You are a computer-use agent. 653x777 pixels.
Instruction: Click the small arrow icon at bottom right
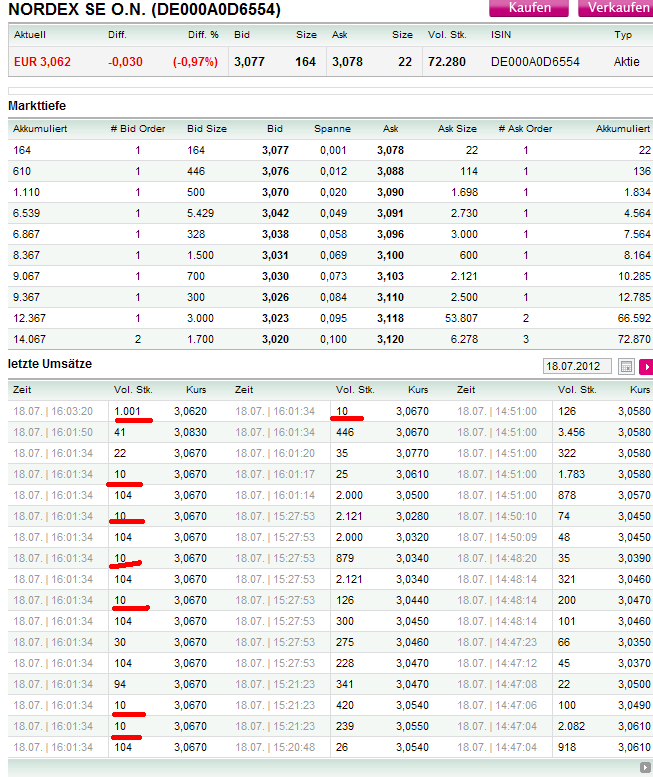pyautogui.click(x=645, y=767)
